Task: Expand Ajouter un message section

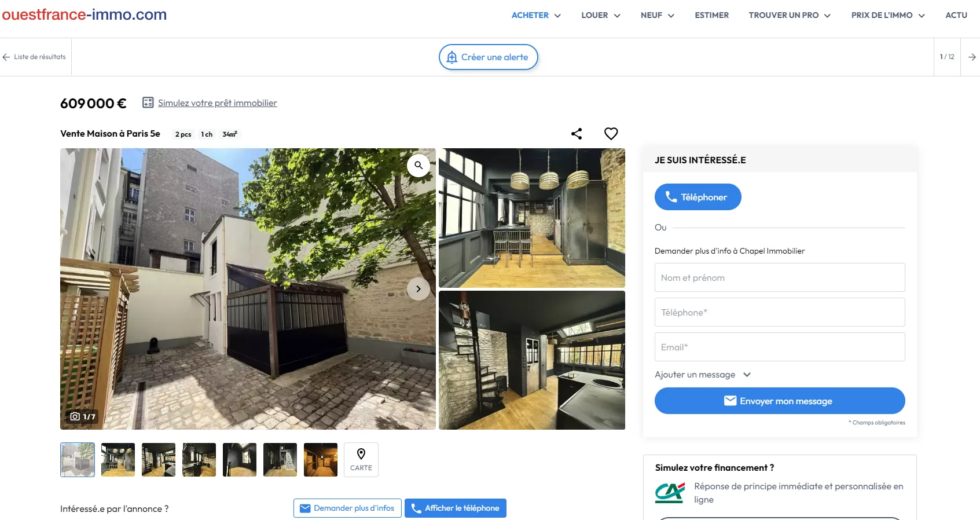Action: pyautogui.click(x=703, y=375)
